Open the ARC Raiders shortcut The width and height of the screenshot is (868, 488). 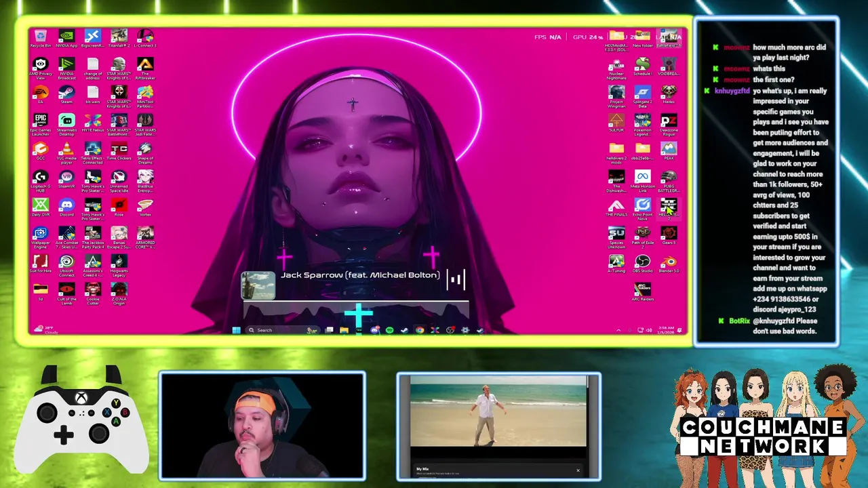[642, 292]
